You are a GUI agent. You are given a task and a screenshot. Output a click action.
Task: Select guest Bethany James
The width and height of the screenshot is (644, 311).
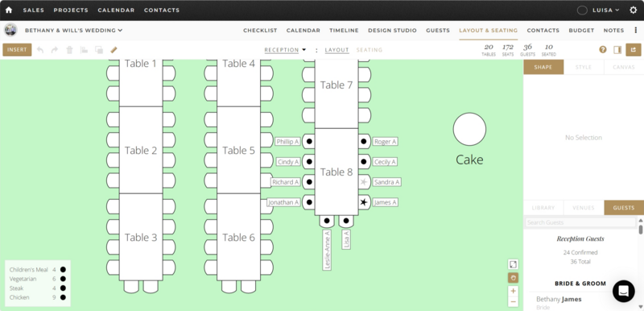[x=559, y=300]
